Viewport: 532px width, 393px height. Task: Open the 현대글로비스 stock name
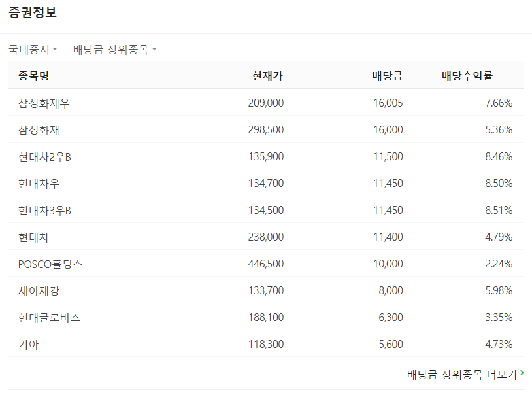coord(49,317)
